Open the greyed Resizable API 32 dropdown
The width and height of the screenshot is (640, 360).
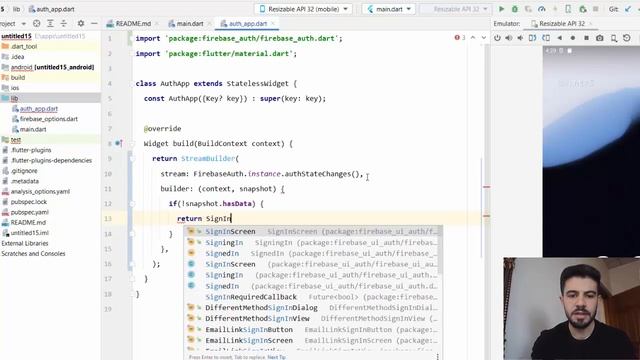[456, 9]
